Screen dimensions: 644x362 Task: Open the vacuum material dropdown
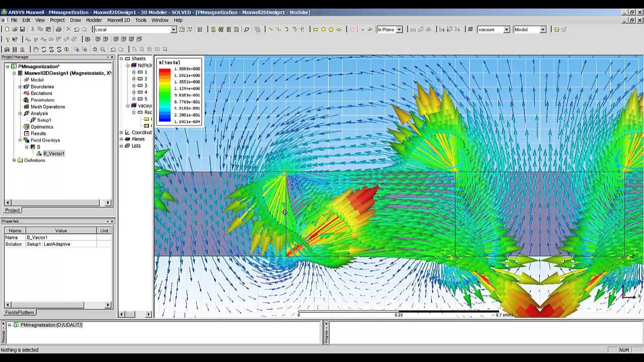tap(507, 30)
